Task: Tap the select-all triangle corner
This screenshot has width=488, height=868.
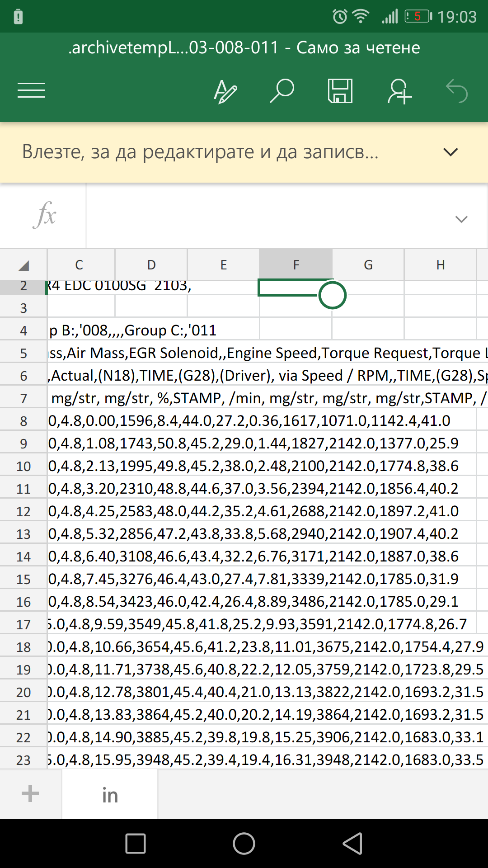Action: (x=23, y=265)
